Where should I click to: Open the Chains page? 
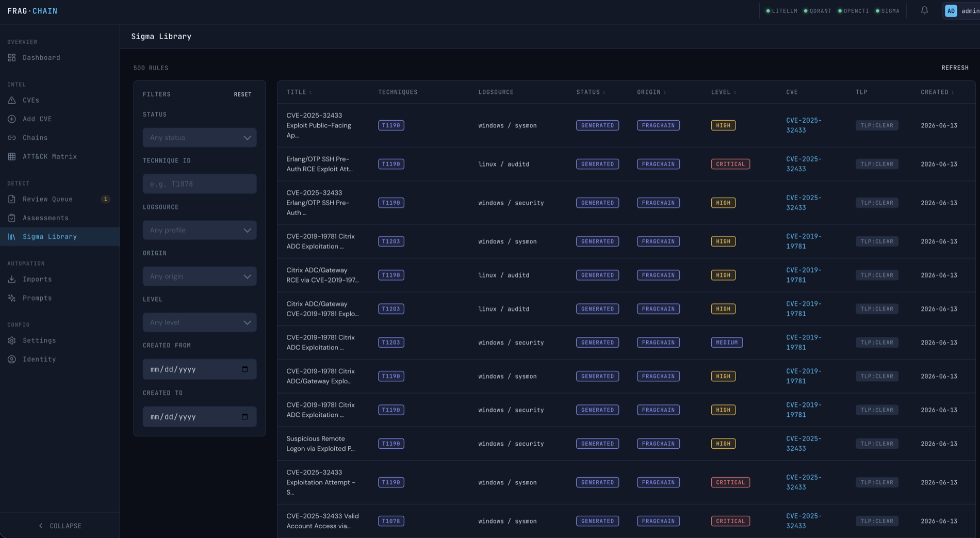point(60,138)
